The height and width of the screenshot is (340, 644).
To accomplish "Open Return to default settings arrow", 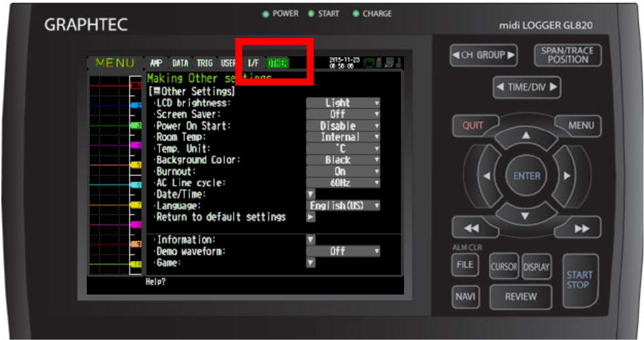I will (x=311, y=216).
